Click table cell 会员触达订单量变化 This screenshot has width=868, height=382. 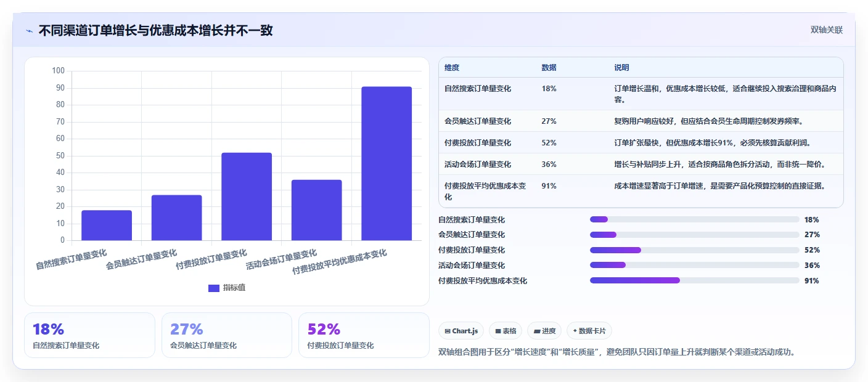click(478, 121)
